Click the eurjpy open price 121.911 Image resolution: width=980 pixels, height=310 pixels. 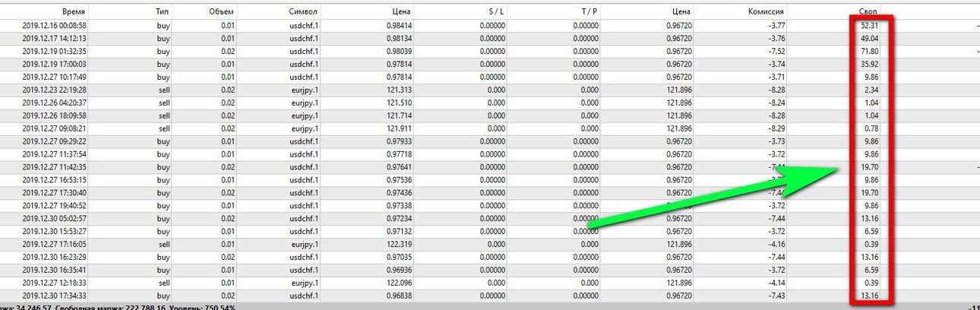(x=400, y=129)
